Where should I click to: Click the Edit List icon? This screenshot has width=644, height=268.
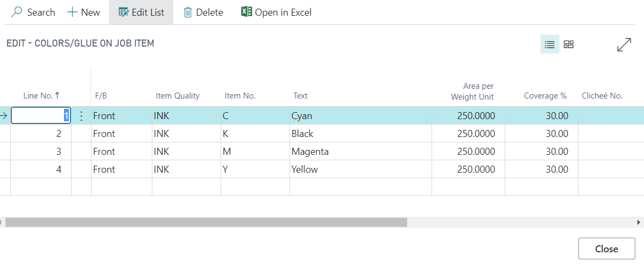(x=123, y=12)
